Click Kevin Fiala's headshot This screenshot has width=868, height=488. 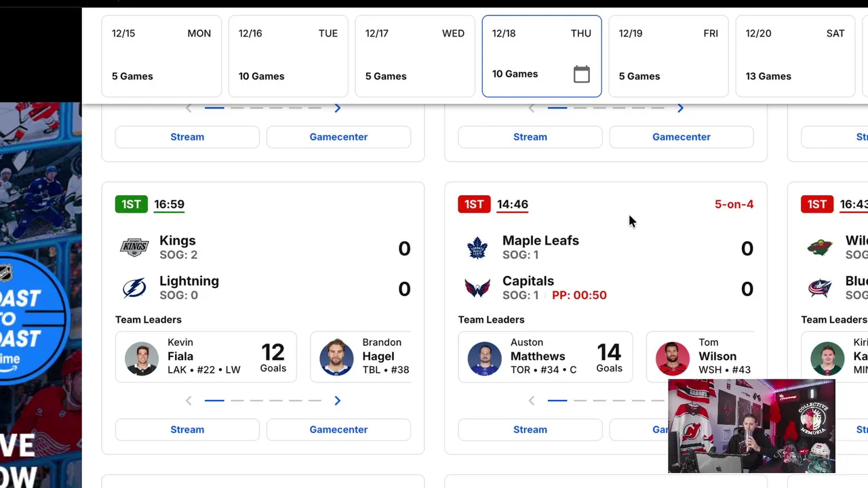142,357
